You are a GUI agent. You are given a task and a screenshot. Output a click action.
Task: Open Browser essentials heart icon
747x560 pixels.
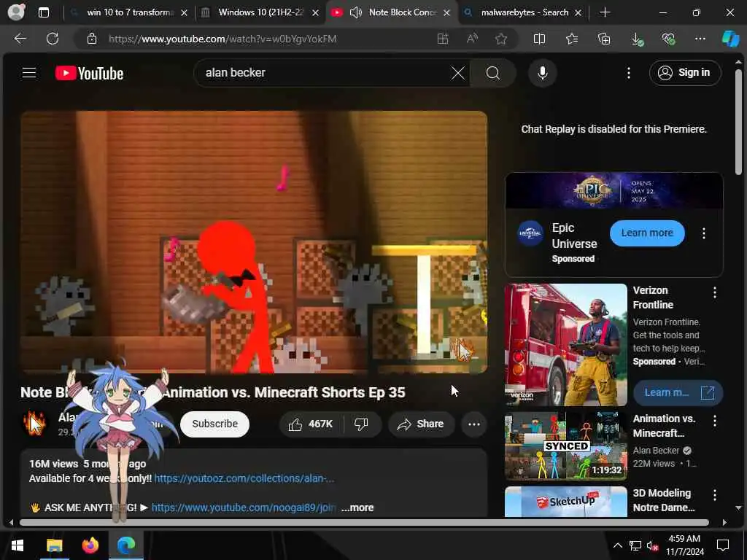point(668,39)
